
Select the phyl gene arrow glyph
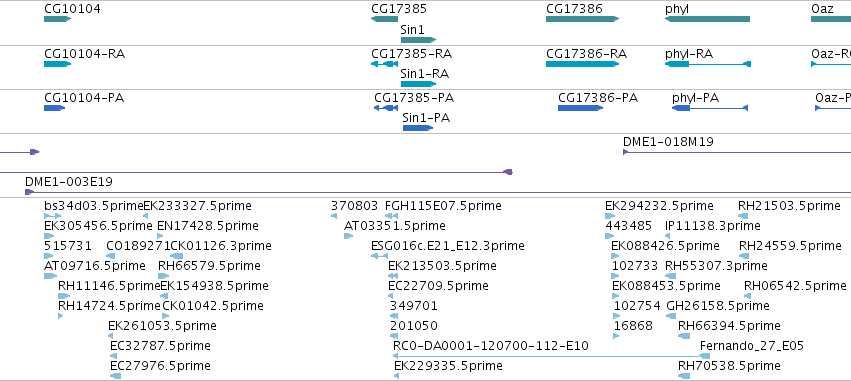(707, 19)
